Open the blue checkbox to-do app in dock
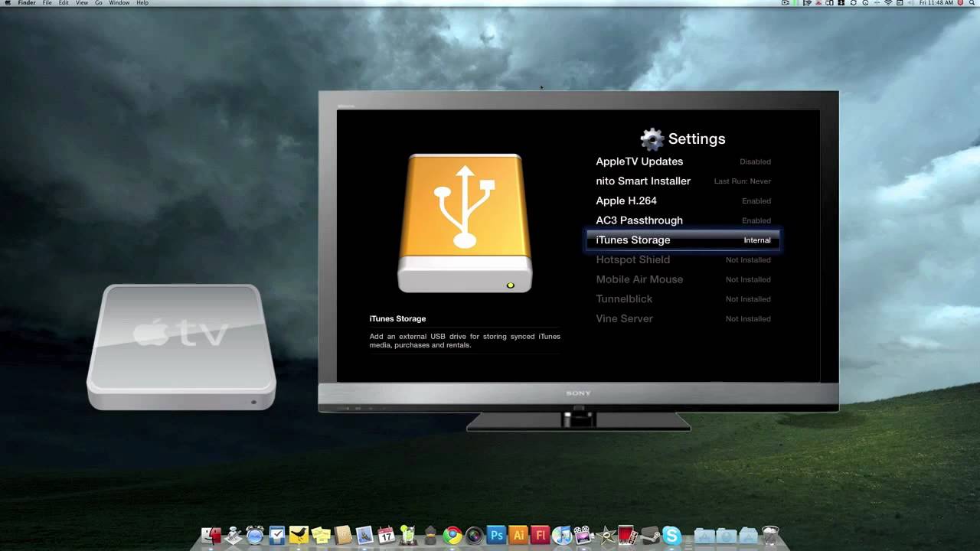Screen dimensions: 980x551 tap(277, 536)
